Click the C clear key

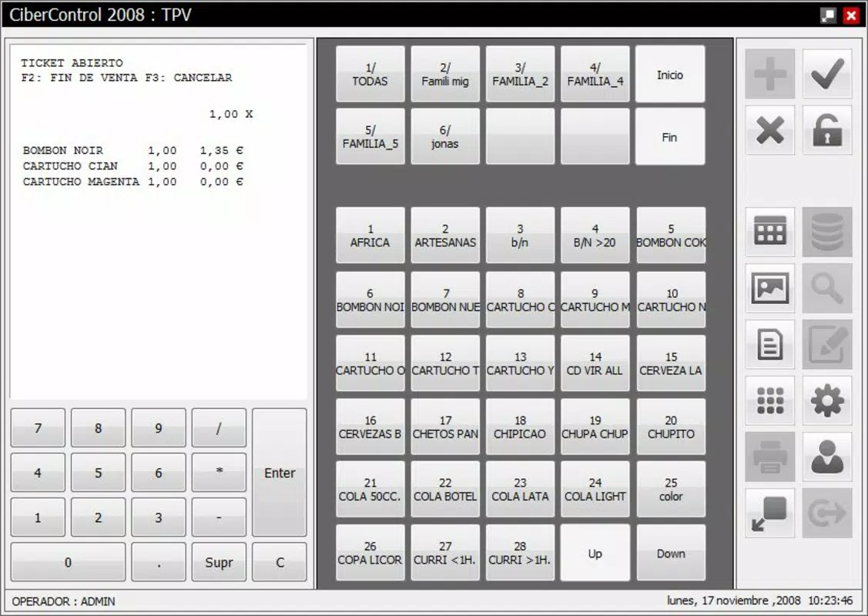pos(280,562)
